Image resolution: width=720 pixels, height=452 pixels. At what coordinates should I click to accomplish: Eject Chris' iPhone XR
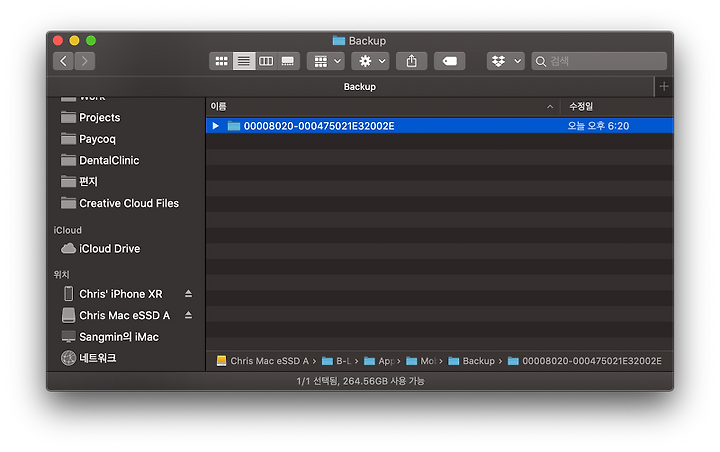point(188,294)
